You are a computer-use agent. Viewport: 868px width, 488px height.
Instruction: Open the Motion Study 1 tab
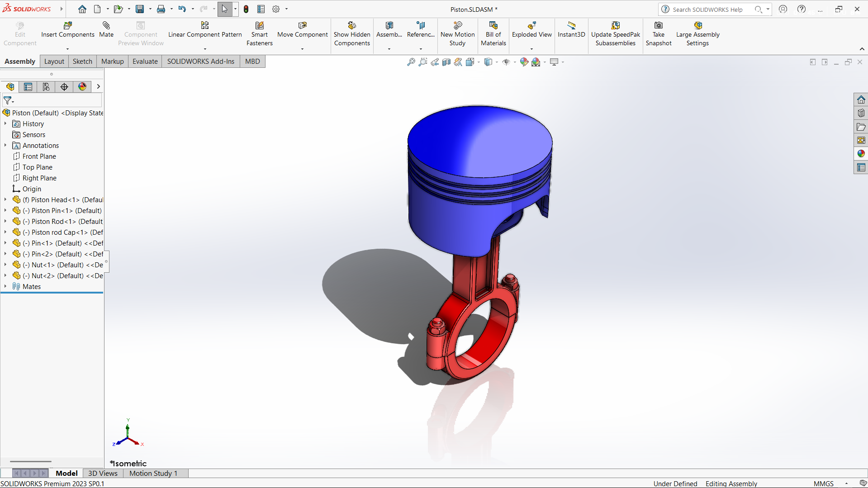(153, 473)
